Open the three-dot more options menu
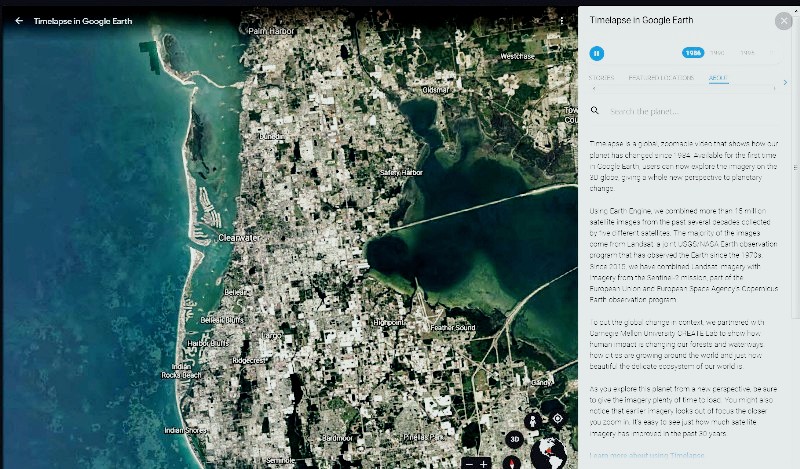The image size is (800, 469). pos(562,21)
